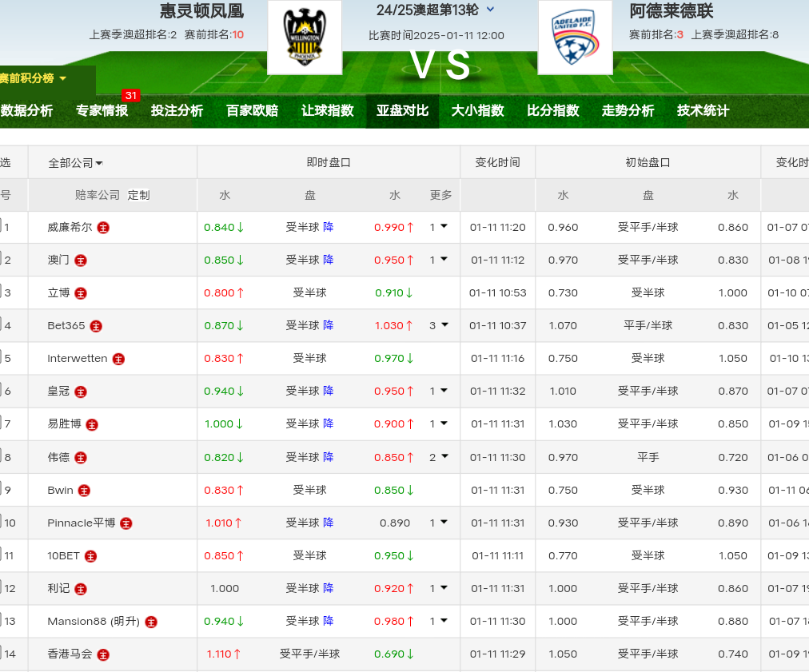The width and height of the screenshot is (809, 672).
Task: Expand more odds for 威廉希尔
Action: click(x=439, y=227)
